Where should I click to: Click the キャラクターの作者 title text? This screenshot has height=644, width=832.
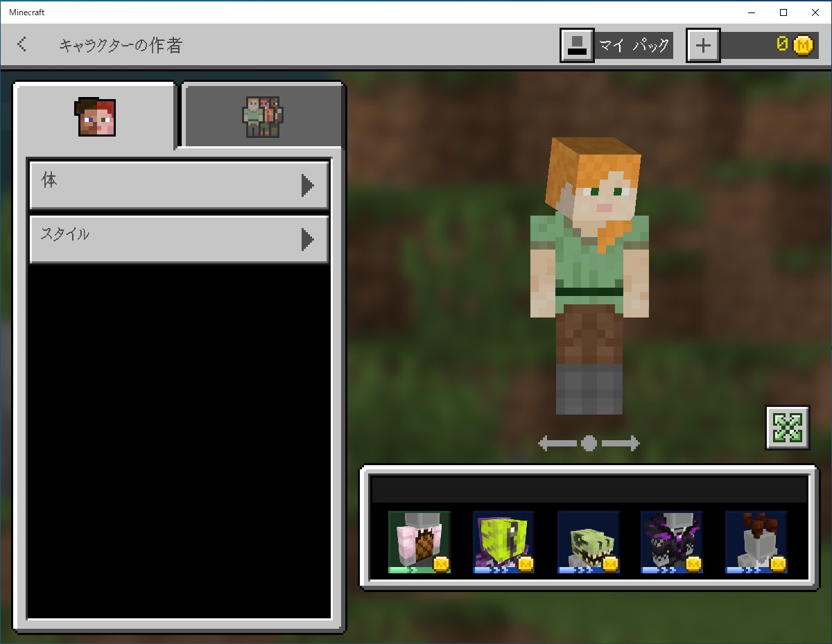point(121,46)
